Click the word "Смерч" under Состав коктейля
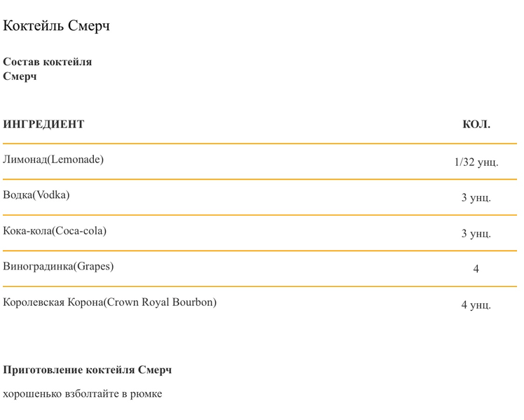524x420 pixels. [x=20, y=76]
